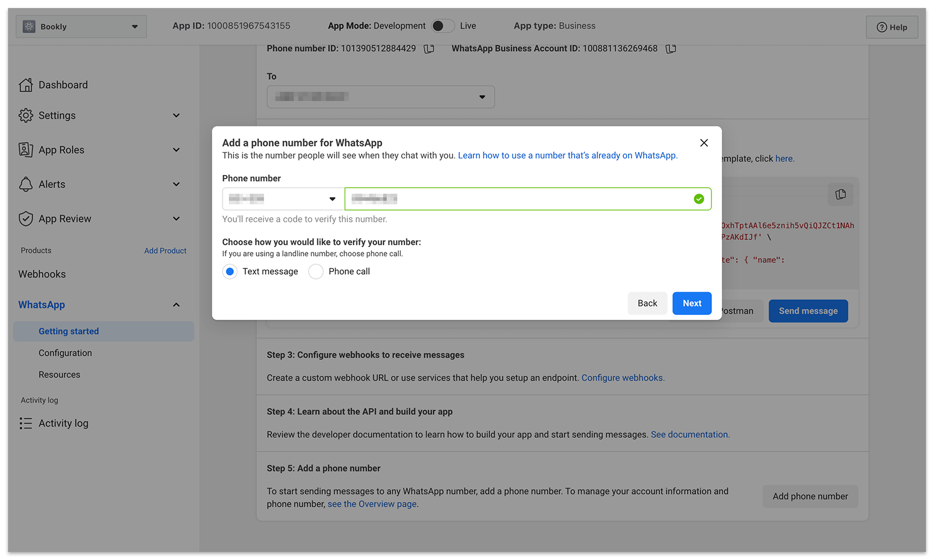
Task: Click the green validation checkmark in phone field
Action: (699, 199)
